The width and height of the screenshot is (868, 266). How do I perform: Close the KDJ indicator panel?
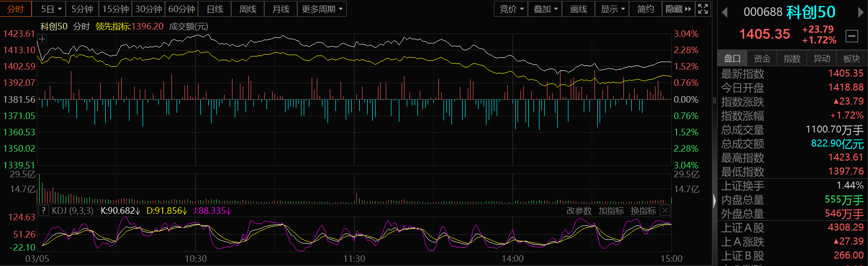click(x=665, y=210)
